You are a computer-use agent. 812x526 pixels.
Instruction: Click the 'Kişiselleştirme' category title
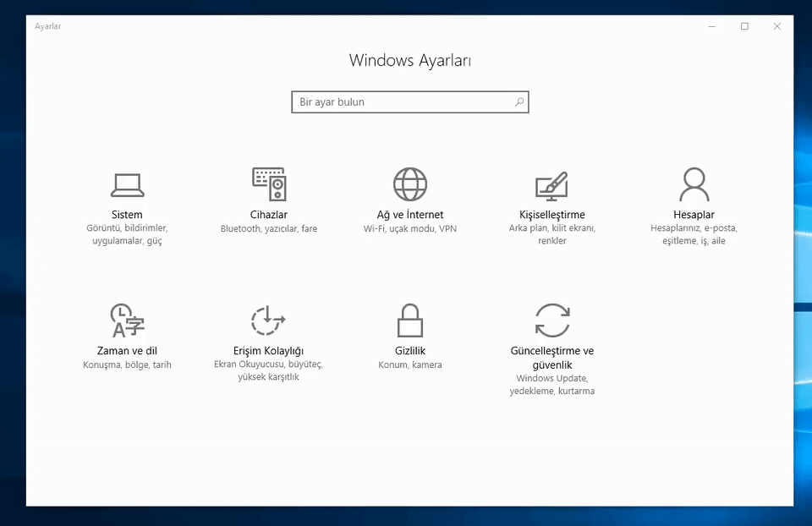(551, 215)
